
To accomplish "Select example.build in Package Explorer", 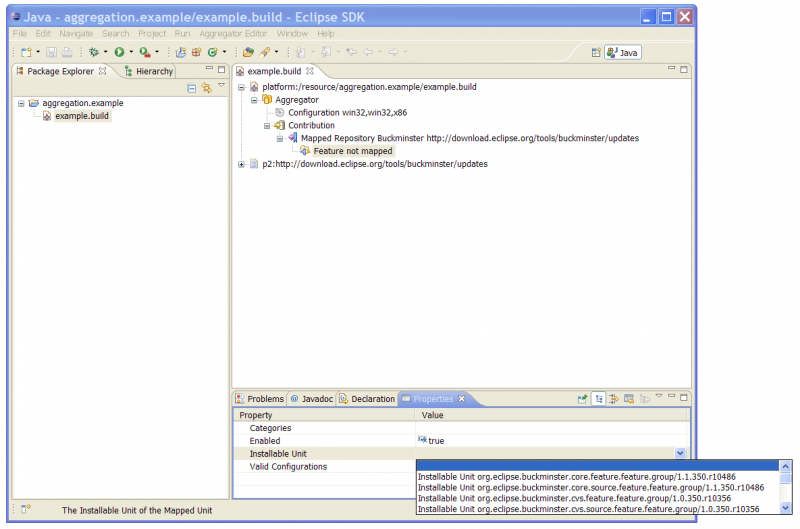I will [x=82, y=116].
